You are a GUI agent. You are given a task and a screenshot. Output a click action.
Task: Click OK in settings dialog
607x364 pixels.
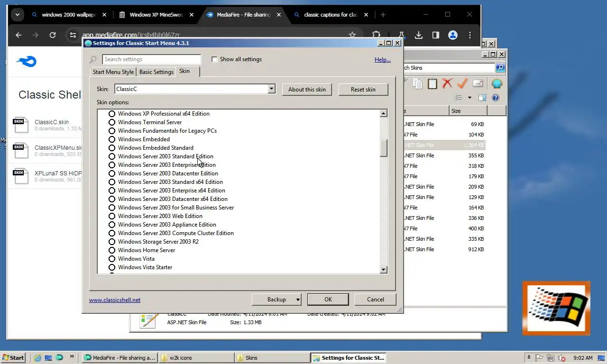tap(328, 300)
